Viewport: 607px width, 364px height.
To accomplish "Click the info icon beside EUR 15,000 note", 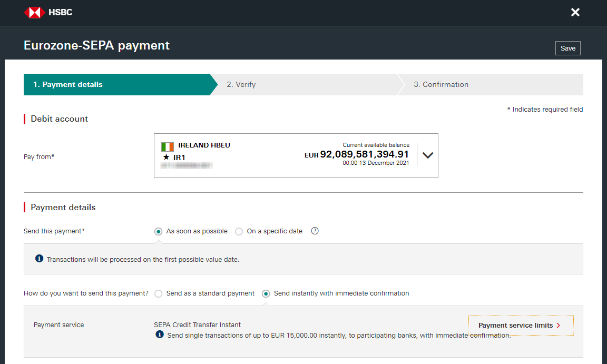I will coord(160,334).
